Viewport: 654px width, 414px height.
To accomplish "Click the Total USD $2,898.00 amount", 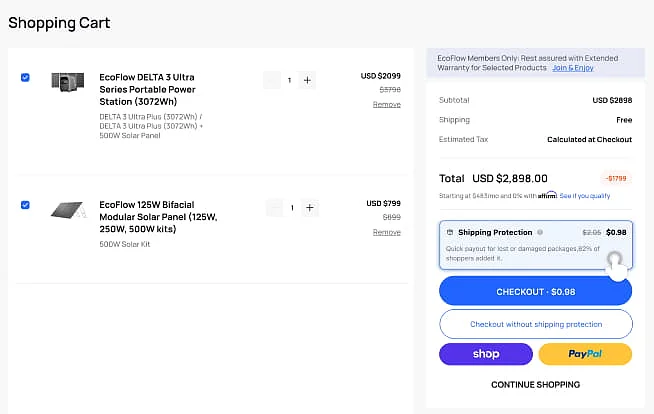I will 510,178.
